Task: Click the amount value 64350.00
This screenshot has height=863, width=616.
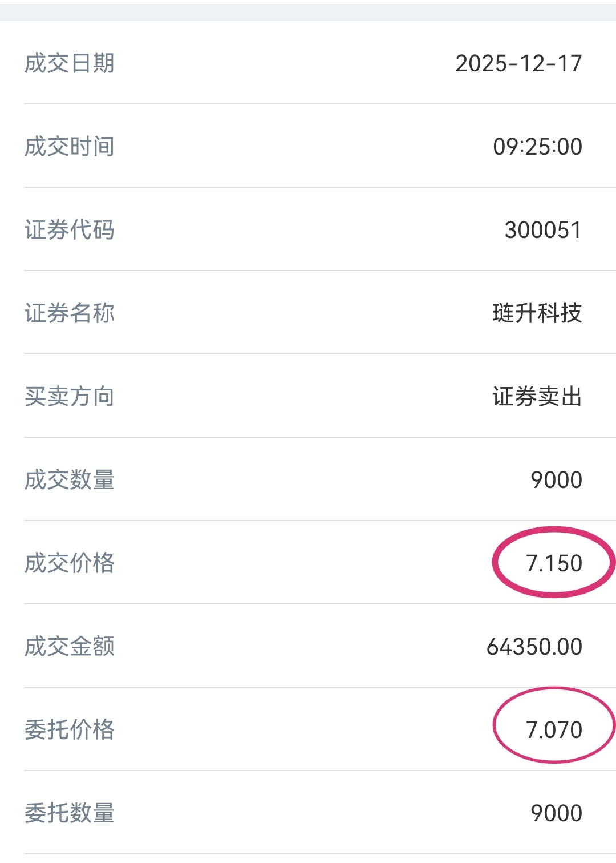Action: [534, 647]
